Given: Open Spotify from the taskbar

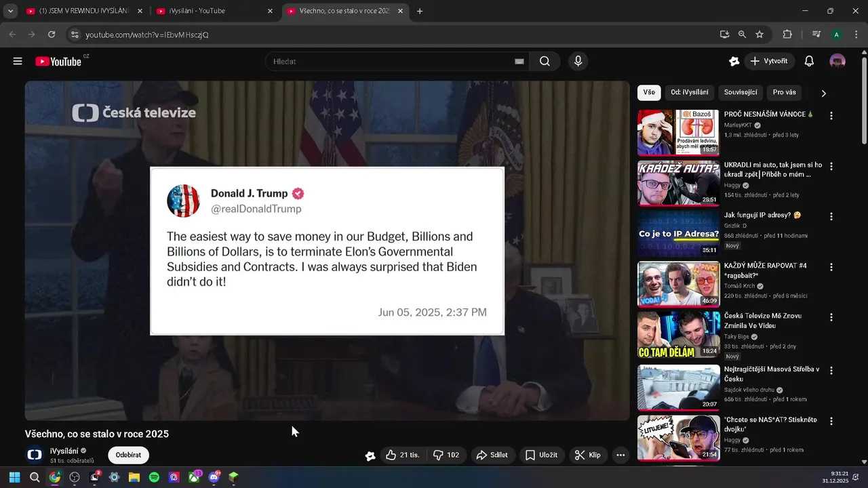Looking at the screenshot, I should coord(154,477).
